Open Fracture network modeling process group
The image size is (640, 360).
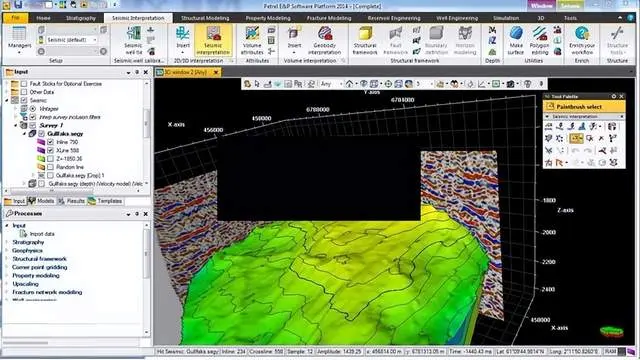(47, 292)
